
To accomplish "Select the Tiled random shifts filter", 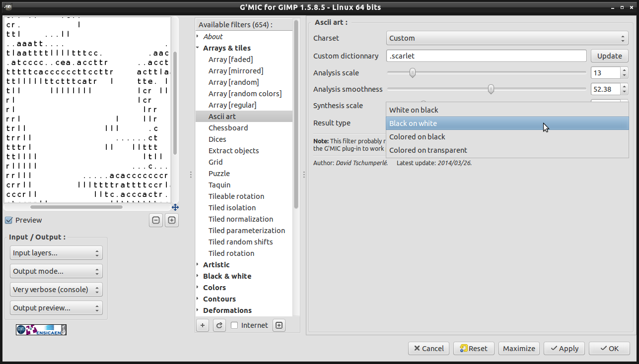I will pyautogui.click(x=241, y=242).
